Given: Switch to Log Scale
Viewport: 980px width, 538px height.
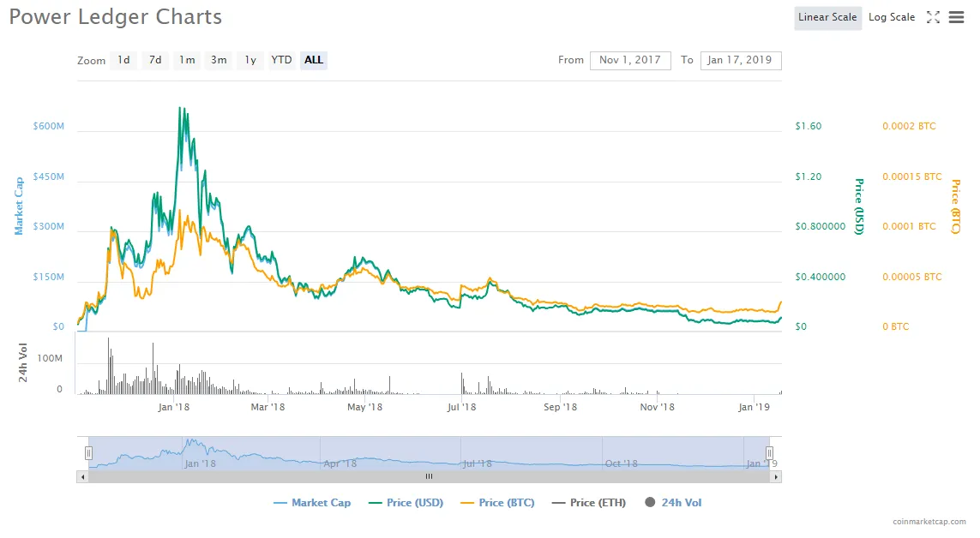Looking at the screenshot, I should [891, 17].
